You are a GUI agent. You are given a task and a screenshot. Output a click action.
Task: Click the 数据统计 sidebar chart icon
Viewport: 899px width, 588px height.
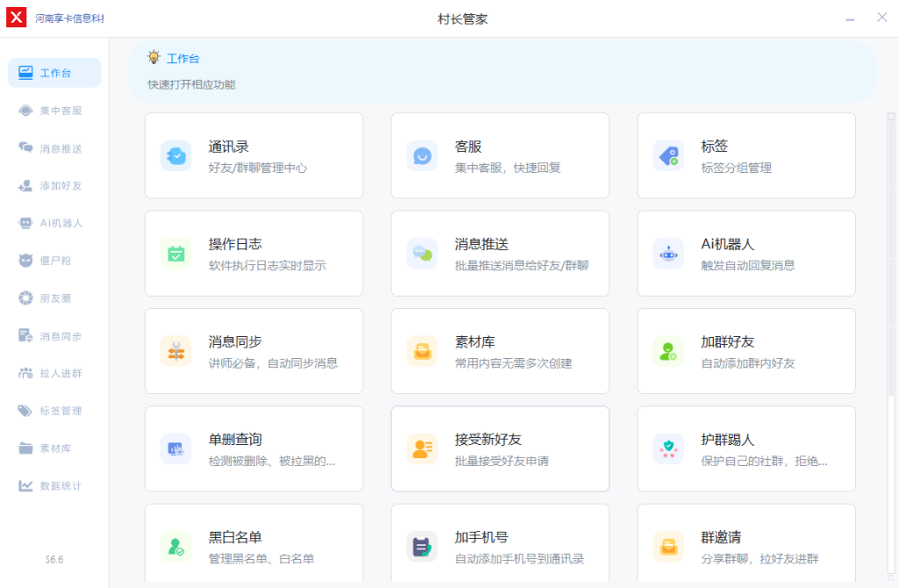point(25,485)
